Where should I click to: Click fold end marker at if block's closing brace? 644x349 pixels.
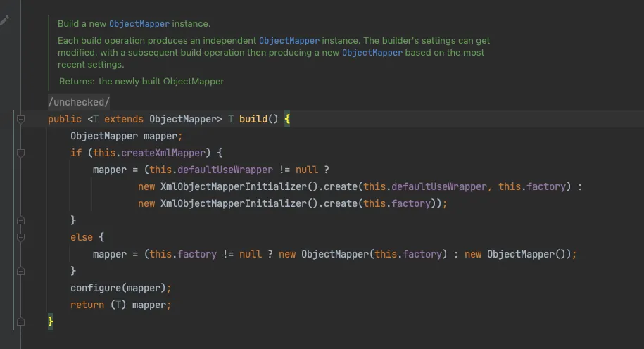click(x=21, y=220)
